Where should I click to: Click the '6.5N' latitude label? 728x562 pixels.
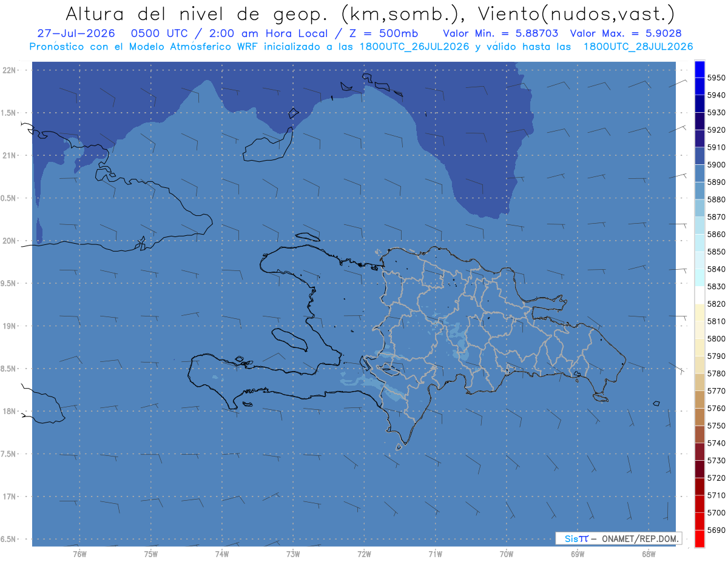tap(9, 539)
